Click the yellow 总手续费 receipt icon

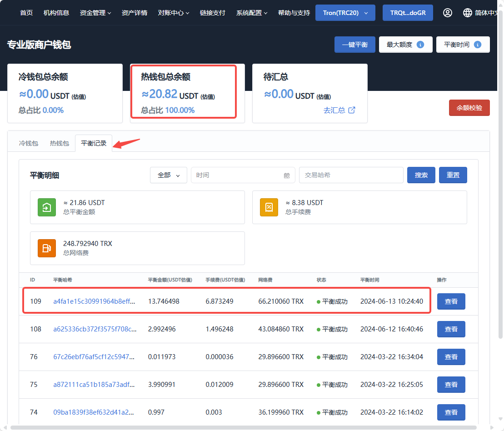269,207
